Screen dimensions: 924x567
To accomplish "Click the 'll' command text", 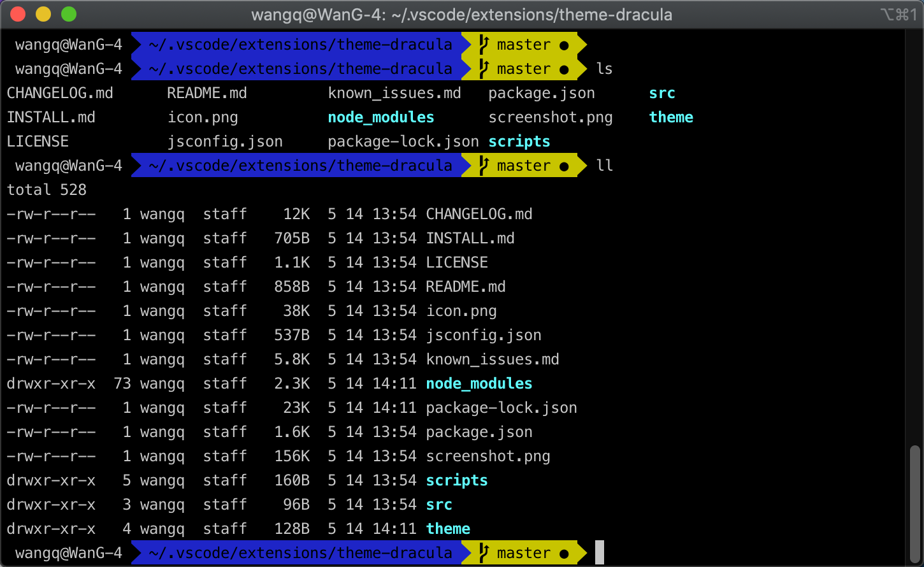I will tap(604, 166).
